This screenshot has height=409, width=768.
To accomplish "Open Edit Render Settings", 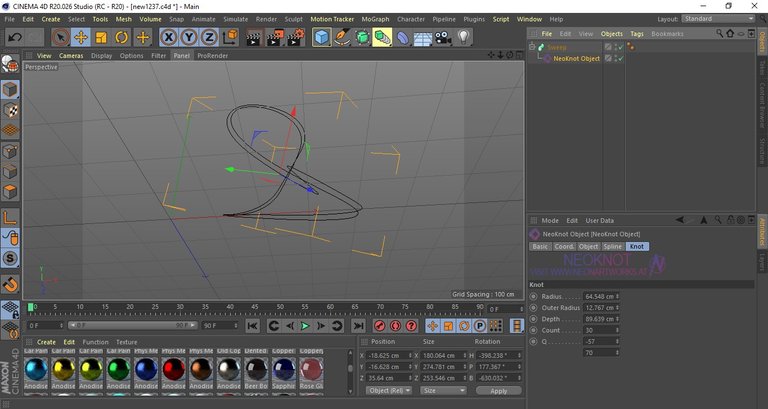I will tap(296, 37).
